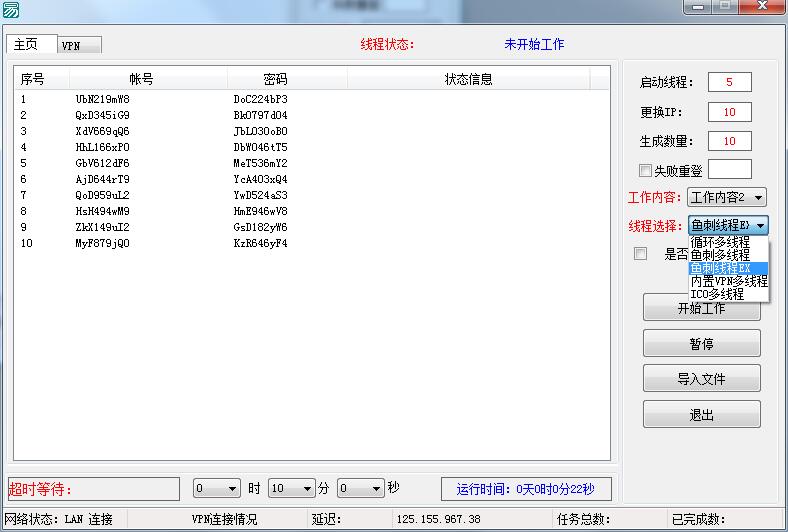The width and height of the screenshot is (788, 532).
Task: Enable the 失败重登 checkbox
Action: coord(645,170)
